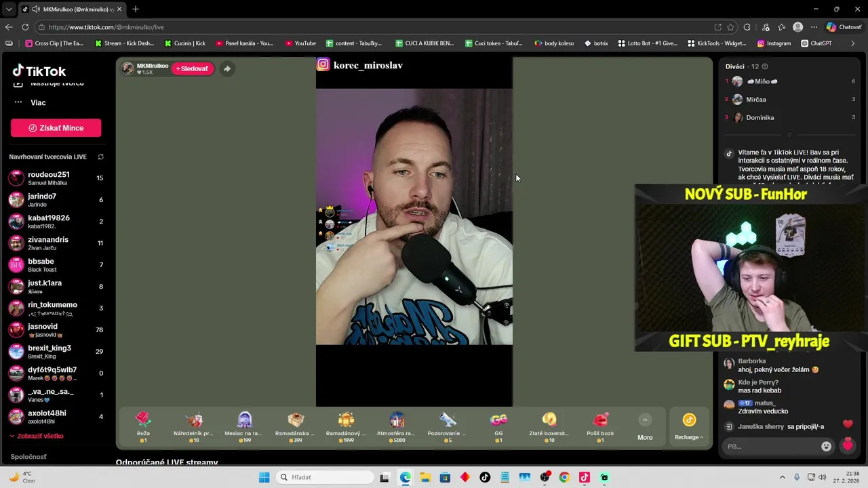Mute the TikTok browser tab audio
The width and height of the screenshot is (868, 488).
click(35, 9)
